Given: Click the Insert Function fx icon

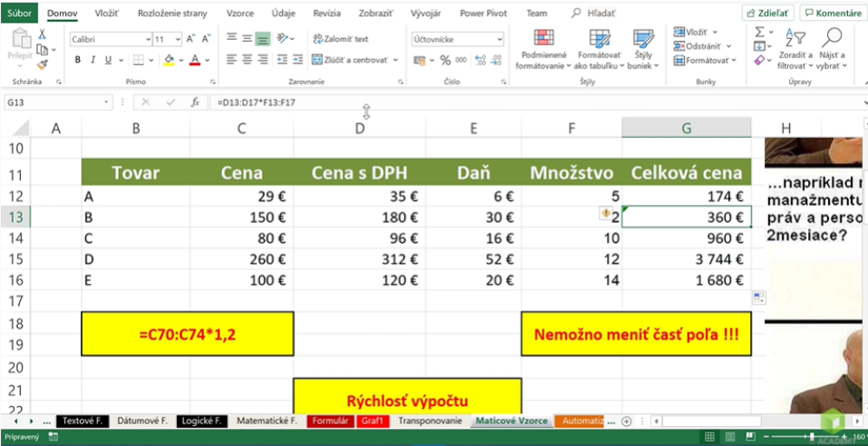Looking at the screenshot, I should click(195, 102).
